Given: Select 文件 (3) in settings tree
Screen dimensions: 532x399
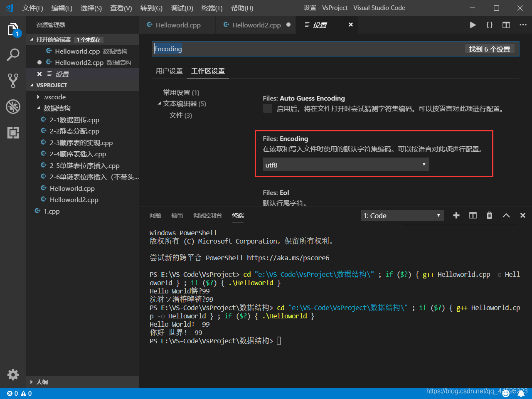Looking at the screenshot, I should point(181,115).
